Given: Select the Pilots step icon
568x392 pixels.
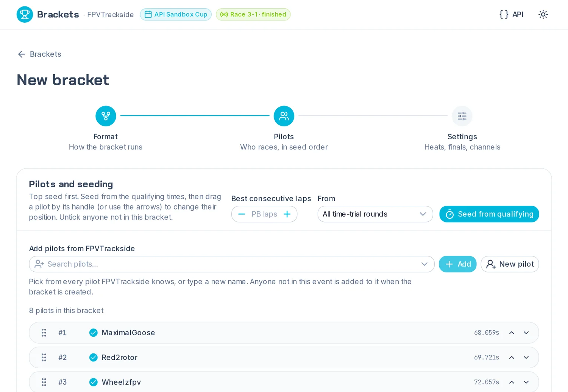Looking at the screenshot, I should [x=284, y=116].
